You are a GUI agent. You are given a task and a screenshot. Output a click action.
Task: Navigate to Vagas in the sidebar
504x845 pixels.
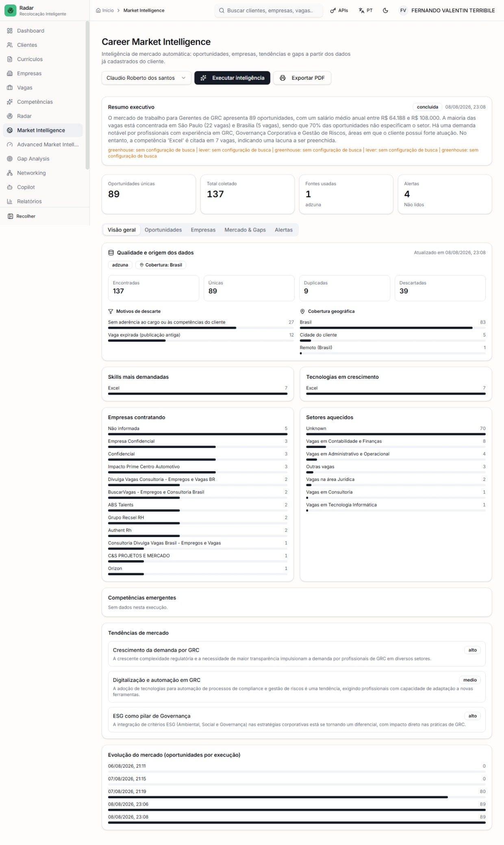coord(43,87)
